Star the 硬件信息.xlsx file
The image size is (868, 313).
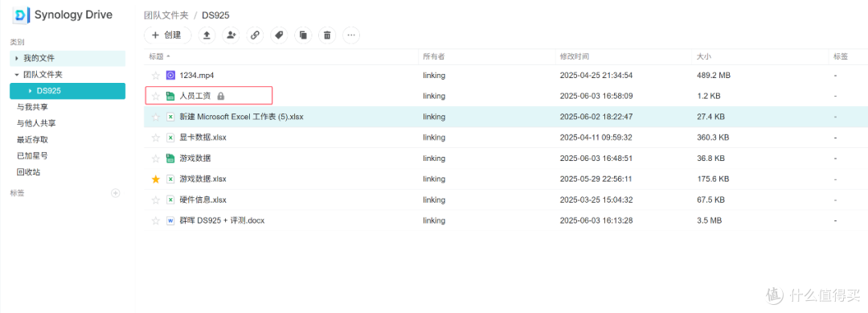pos(156,200)
